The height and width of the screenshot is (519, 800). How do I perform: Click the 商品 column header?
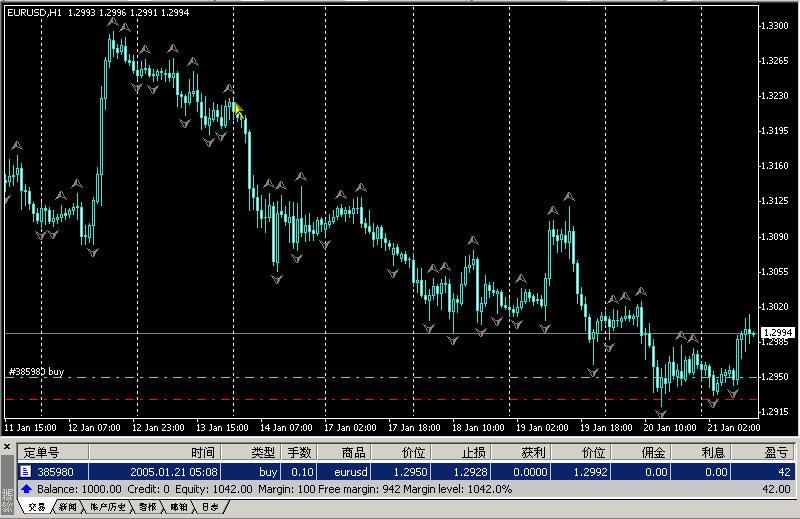356,452
